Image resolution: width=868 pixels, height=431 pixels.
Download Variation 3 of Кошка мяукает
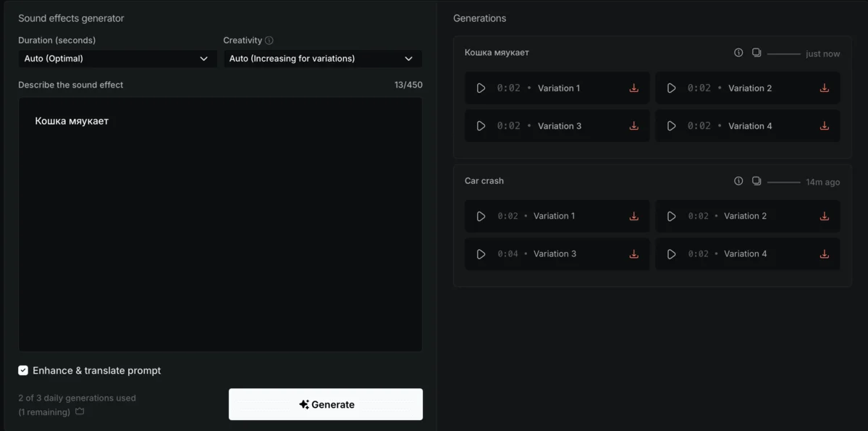pos(633,126)
